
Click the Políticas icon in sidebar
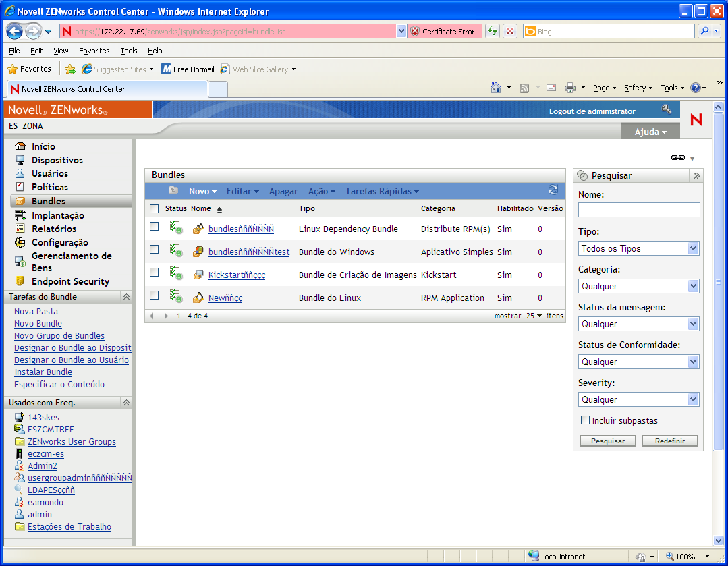coord(20,187)
